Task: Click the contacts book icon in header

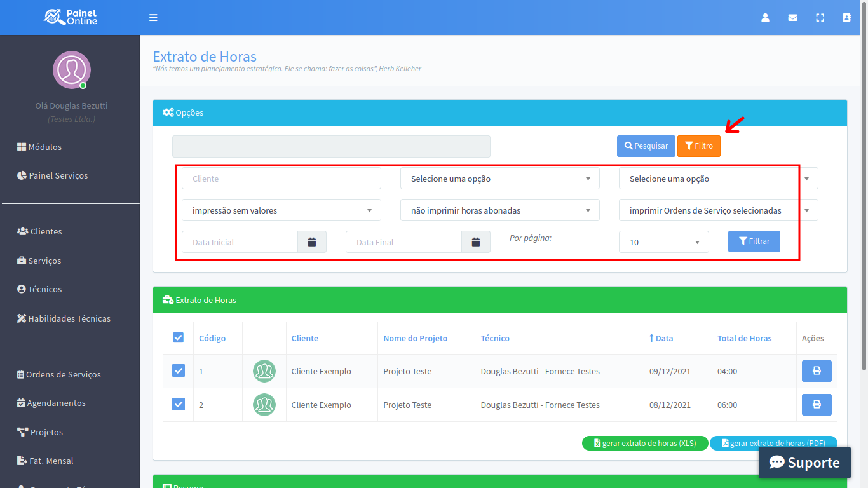Action: pos(847,18)
